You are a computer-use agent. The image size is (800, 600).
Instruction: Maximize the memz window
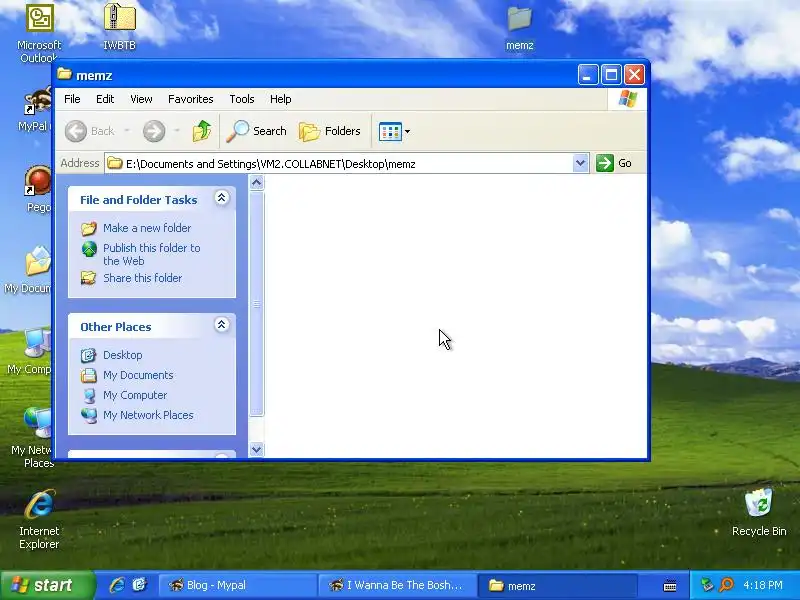pyautogui.click(x=611, y=75)
